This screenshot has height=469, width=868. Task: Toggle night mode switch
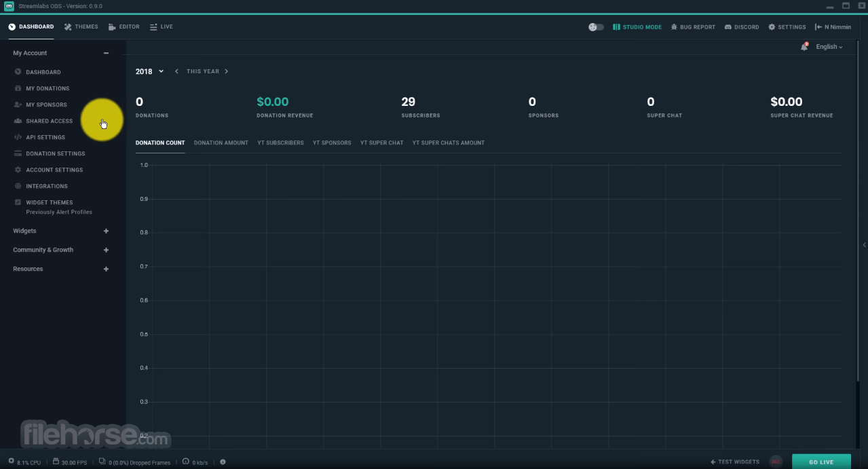[x=596, y=27]
